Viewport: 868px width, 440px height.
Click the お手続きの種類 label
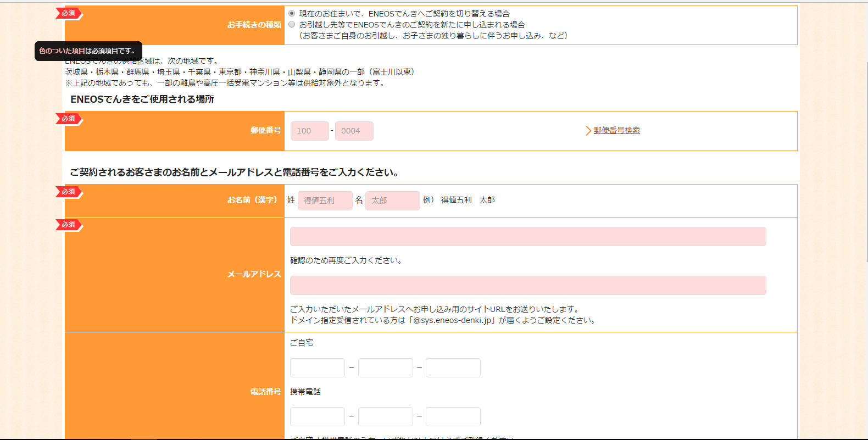(254, 25)
